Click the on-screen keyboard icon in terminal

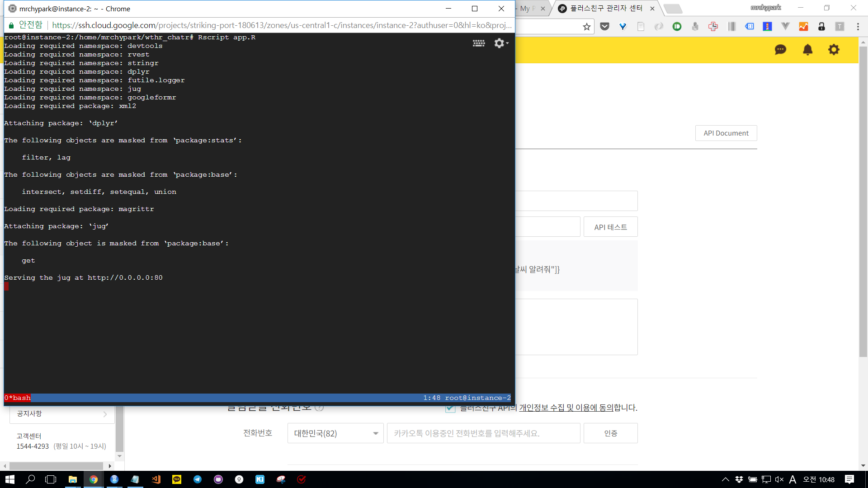(479, 43)
